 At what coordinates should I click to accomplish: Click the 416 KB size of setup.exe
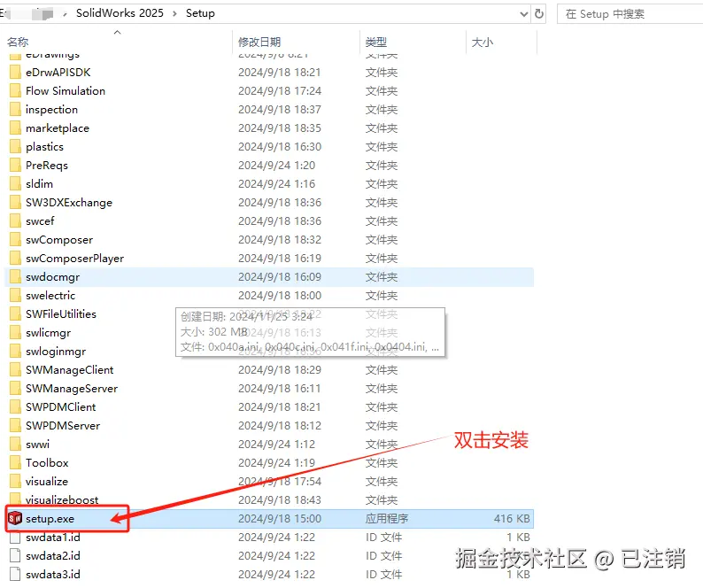(x=512, y=518)
